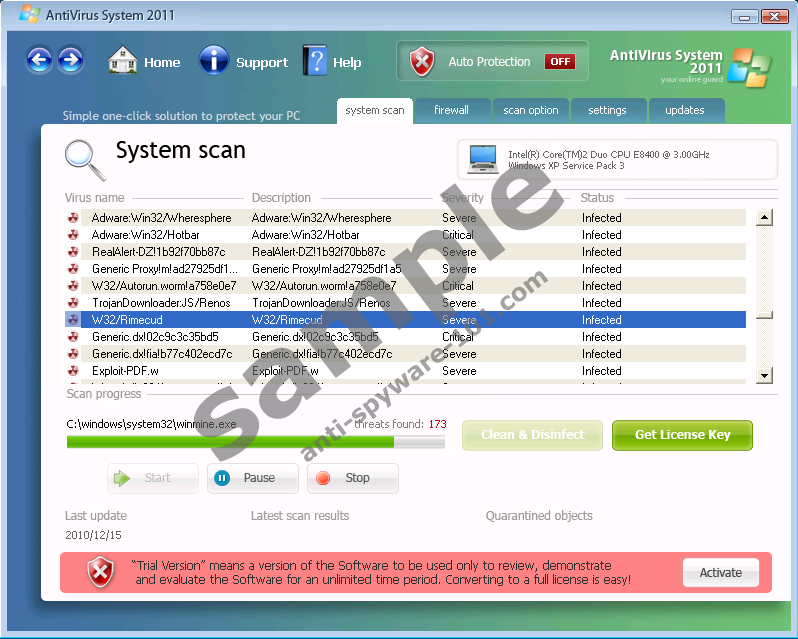
Task: Switch to the firewall tab
Action: pos(451,110)
